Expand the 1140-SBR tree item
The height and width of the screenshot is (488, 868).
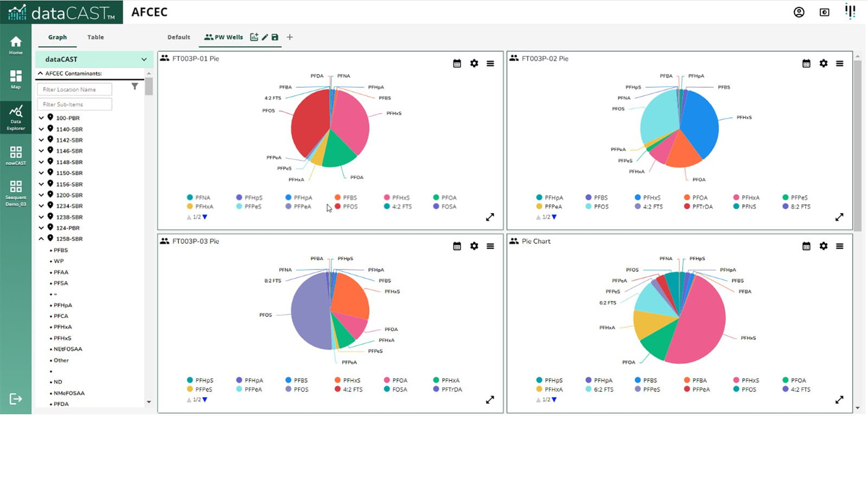pyautogui.click(x=41, y=129)
